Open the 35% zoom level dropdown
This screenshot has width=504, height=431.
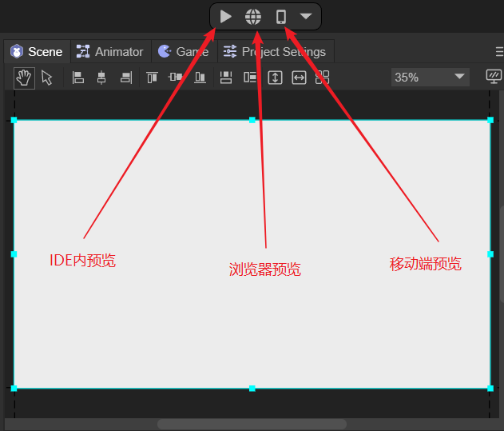tap(430, 78)
